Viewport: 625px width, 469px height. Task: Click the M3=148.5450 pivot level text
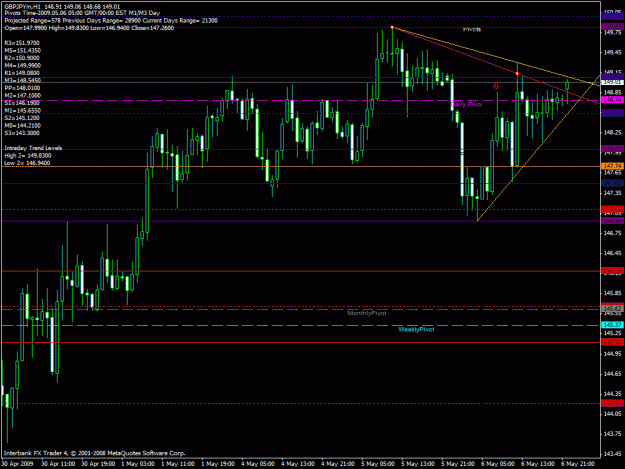click(23, 80)
